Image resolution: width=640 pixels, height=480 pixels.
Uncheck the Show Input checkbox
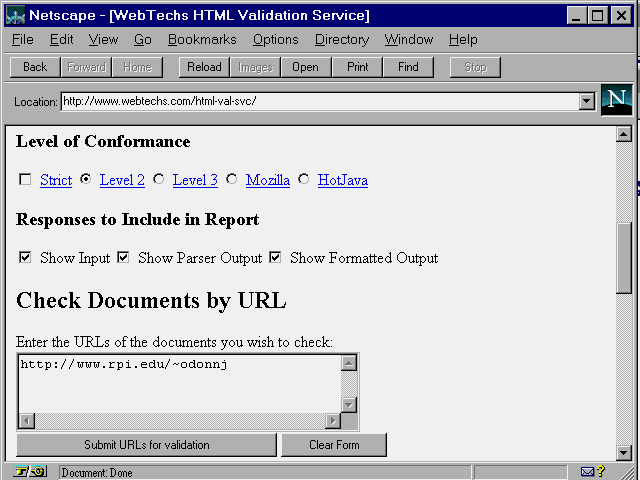click(x=25, y=258)
